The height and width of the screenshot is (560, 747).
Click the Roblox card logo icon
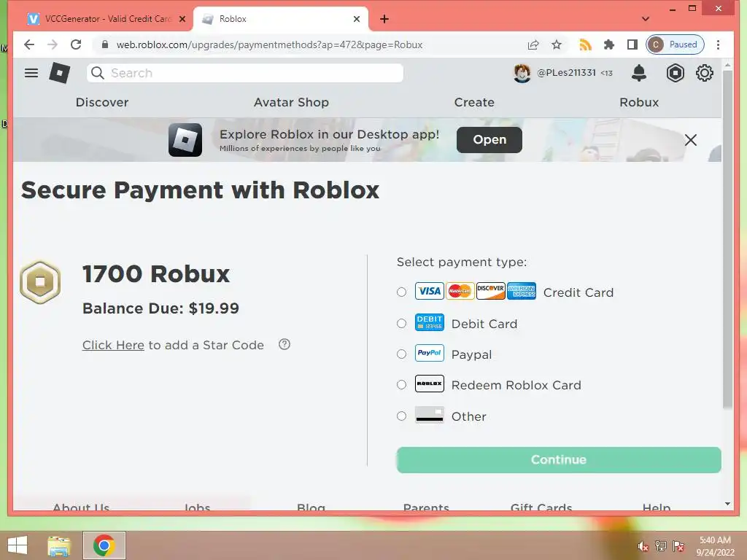(x=429, y=384)
